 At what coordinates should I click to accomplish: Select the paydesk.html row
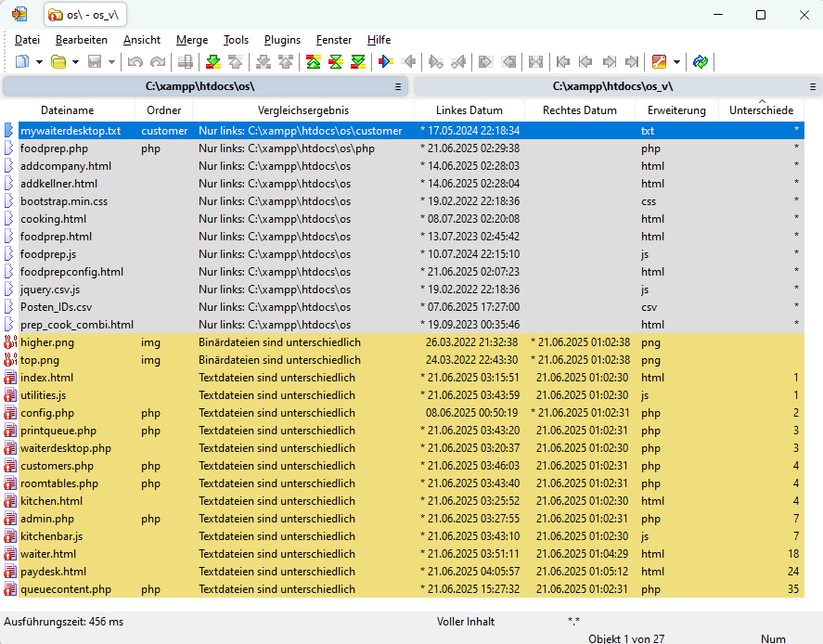tap(53, 572)
